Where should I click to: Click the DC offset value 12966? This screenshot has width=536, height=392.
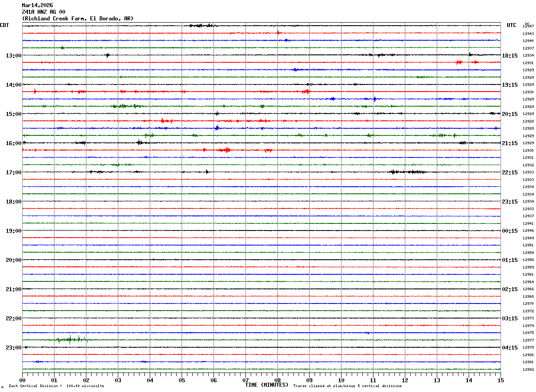[528, 289]
